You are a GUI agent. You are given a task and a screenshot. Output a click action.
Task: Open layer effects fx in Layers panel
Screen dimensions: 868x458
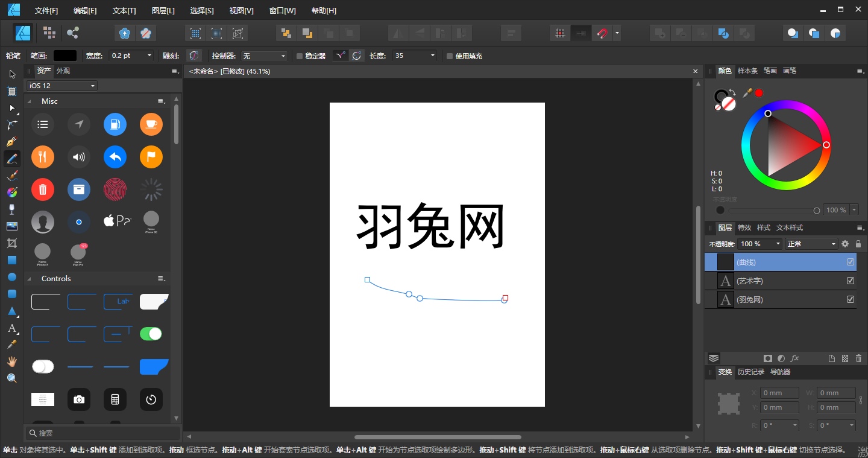[x=795, y=358]
